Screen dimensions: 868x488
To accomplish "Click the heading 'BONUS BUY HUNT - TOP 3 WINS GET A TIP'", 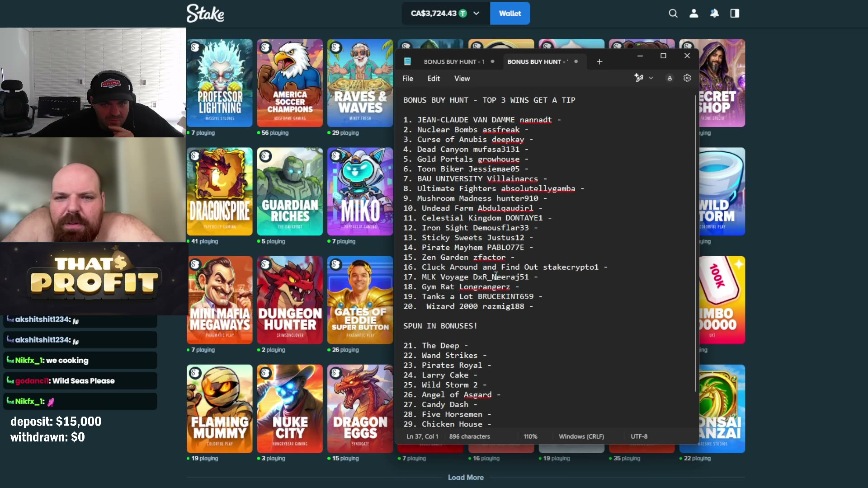I will (490, 100).
